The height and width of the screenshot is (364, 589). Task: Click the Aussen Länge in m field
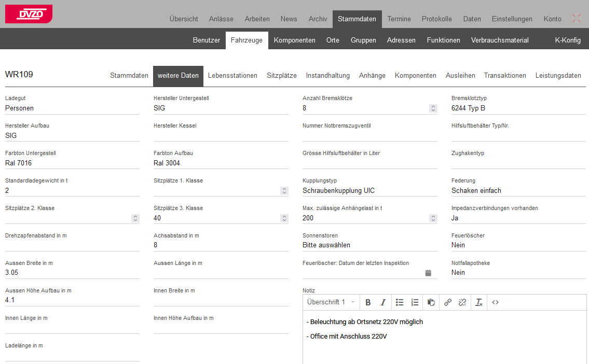(x=221, y=273)
